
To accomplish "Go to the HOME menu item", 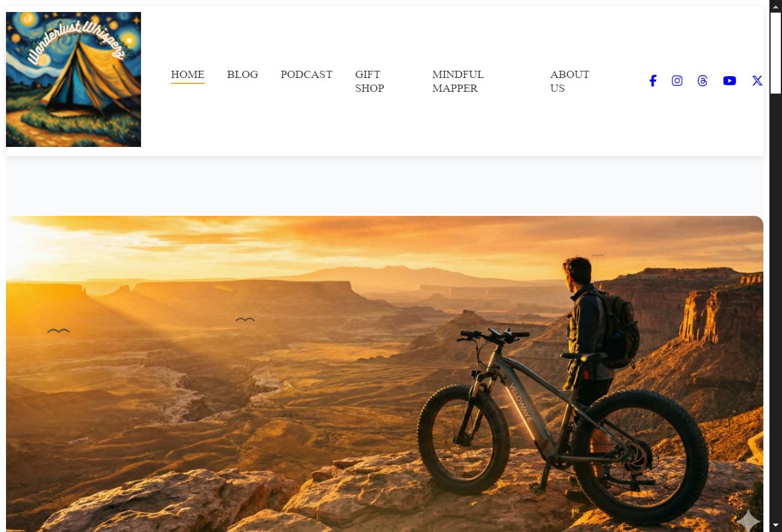I will coord(188,74).
